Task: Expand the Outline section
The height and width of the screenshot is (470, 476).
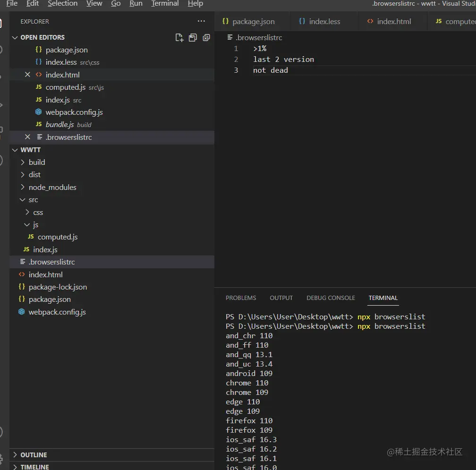Action: coord(34,455)
